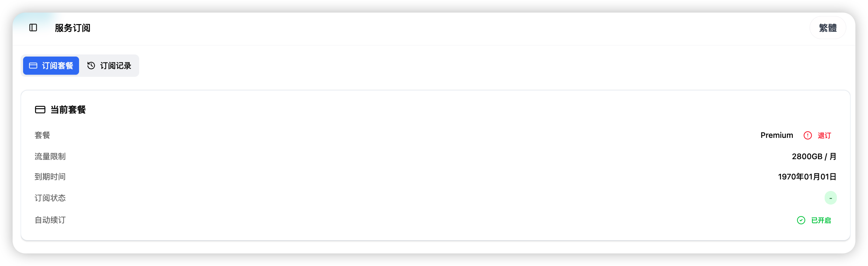Click the 当前套餐 section heading
This screenshot has height=266, width=868.
[x=68, y=110]
